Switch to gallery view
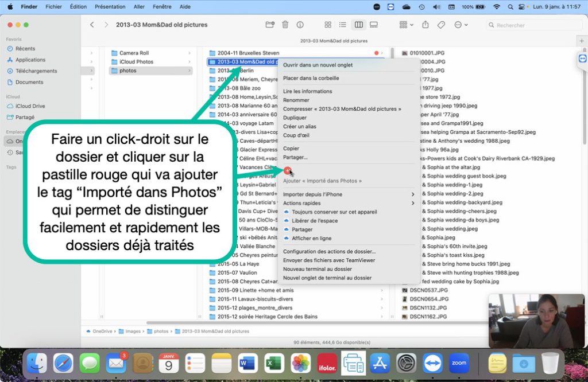 tap(374, 25)
